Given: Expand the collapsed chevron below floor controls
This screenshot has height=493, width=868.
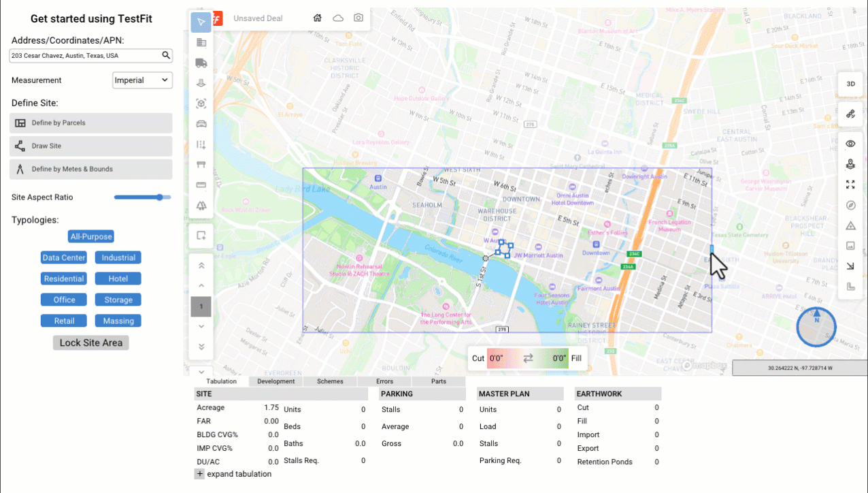Looking at the screenshot, I should pyautogui.click(x=201, y=372).
